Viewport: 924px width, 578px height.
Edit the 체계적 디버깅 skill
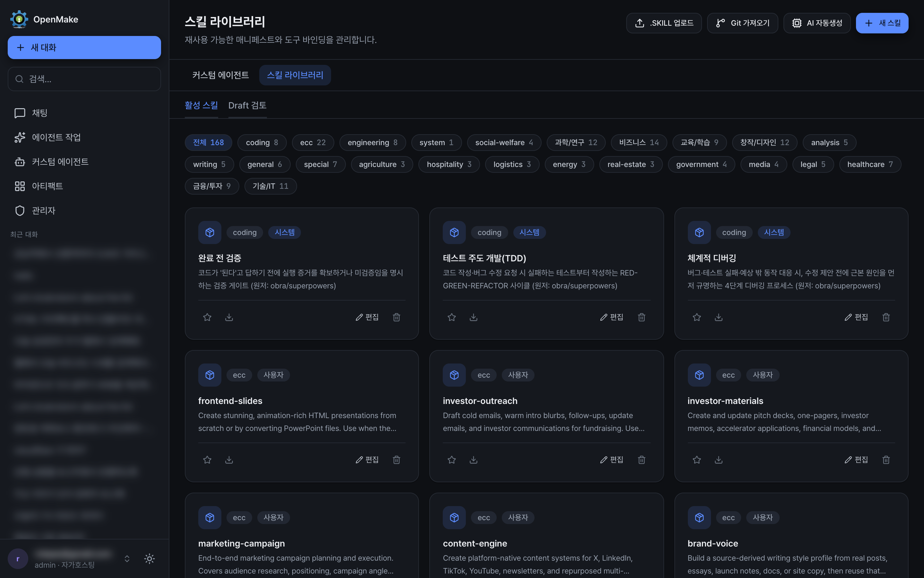856,317
